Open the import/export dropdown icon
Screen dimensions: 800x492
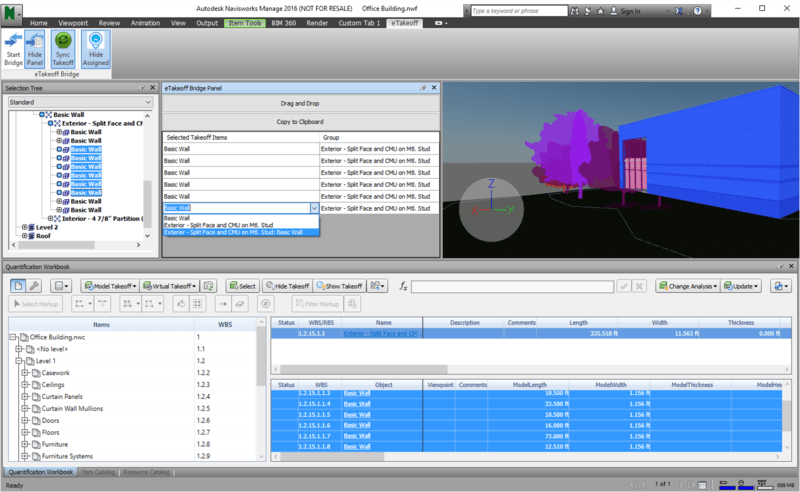(x=781, y=286)
